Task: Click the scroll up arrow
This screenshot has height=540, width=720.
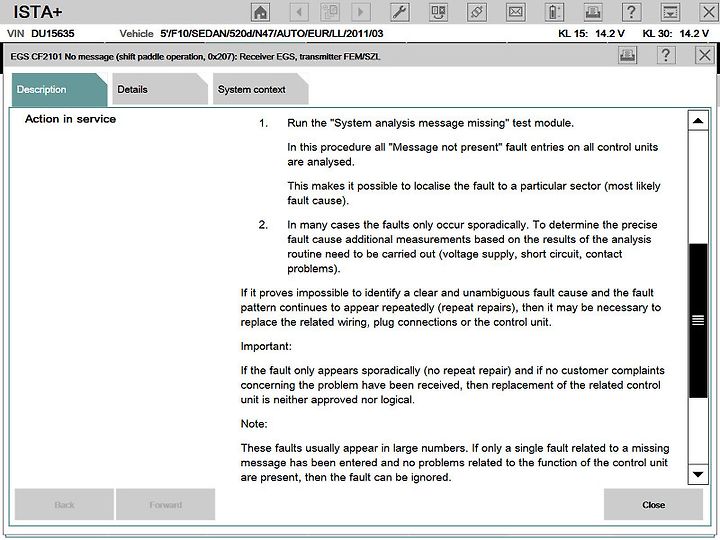Action: [698, 121]
